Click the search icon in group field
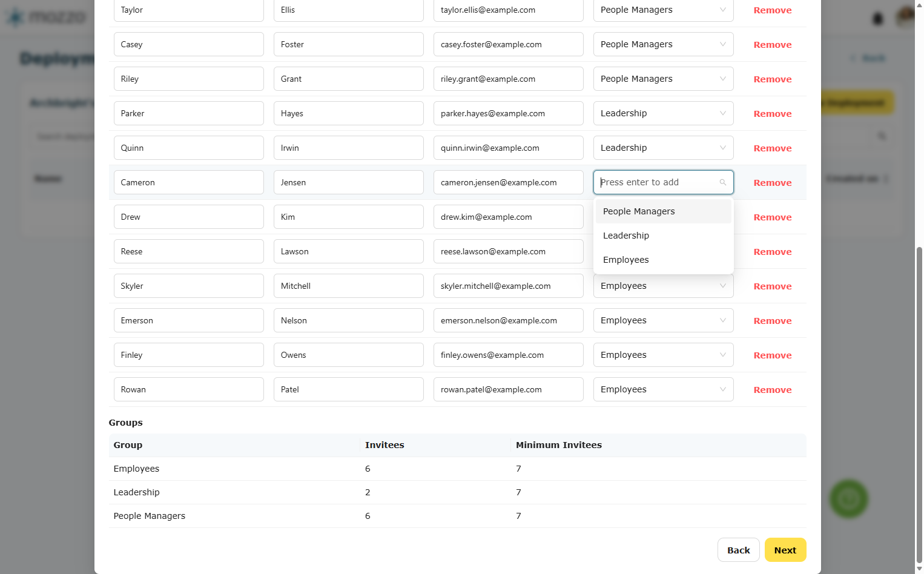 pos(722,182)
